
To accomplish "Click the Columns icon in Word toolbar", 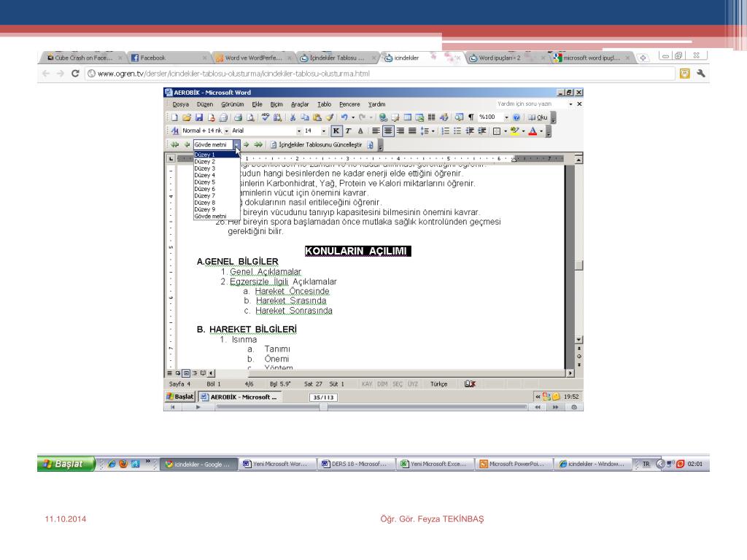I will (431, 117).
